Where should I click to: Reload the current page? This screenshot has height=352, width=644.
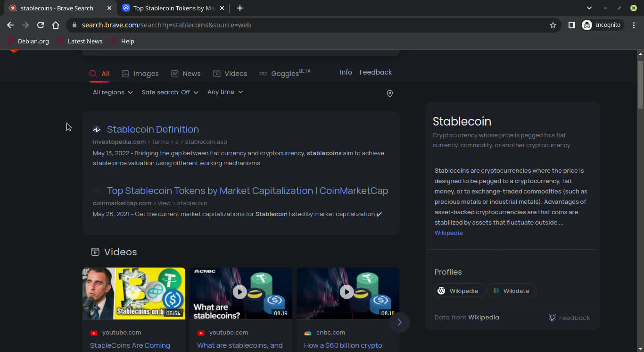41,25
